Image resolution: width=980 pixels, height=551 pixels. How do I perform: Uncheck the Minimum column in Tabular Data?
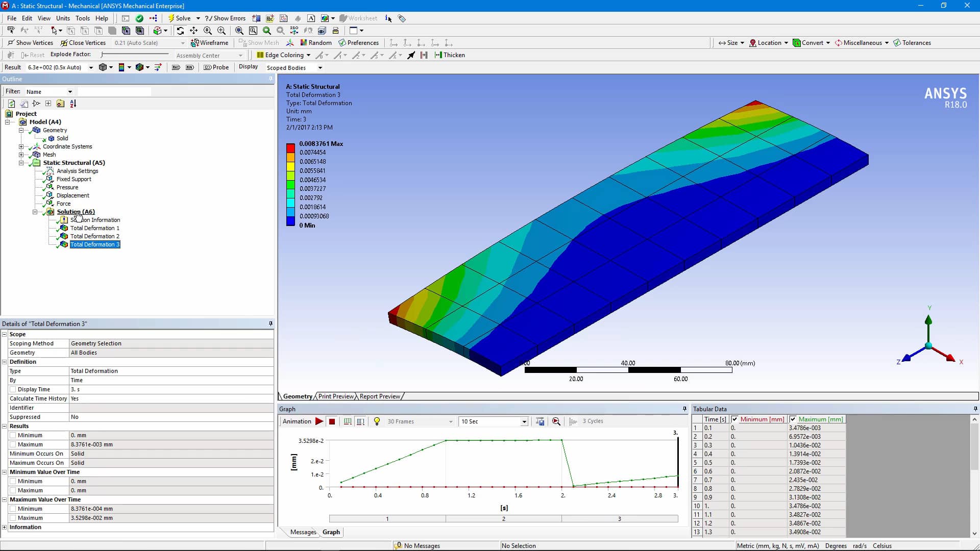(x=735, y=419)
